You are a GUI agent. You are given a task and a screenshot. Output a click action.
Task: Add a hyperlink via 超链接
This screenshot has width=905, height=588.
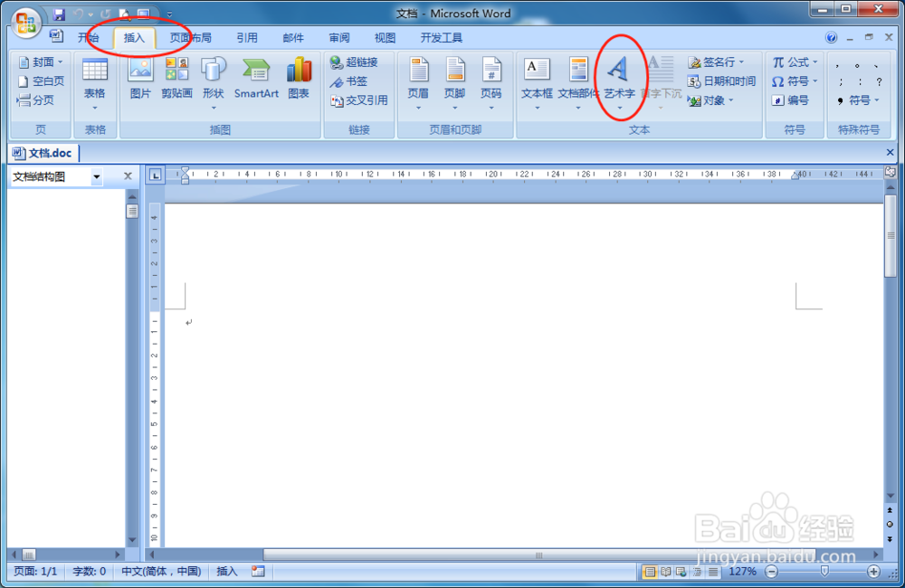tap(355, 62)
